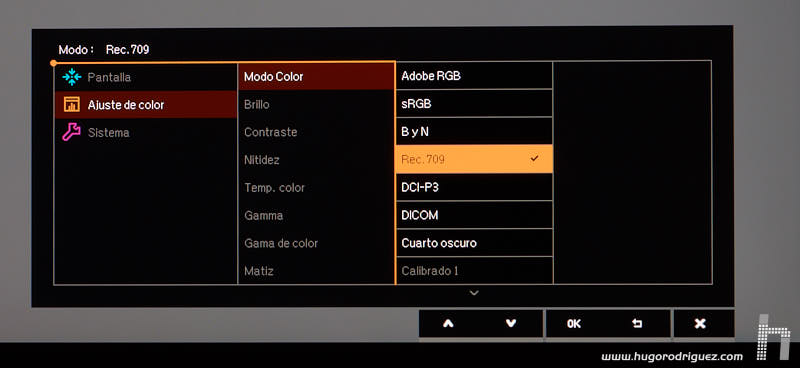800x368 pixels.
Task: Click the Ajuste de color icon
Action: point(72,105)
